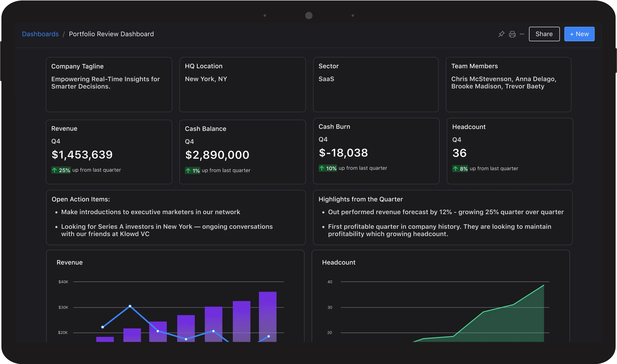Click the Open Action Items panel heading
Image resolution: width=617 pixels, height=364 pixels.
[x=81, y=199]
